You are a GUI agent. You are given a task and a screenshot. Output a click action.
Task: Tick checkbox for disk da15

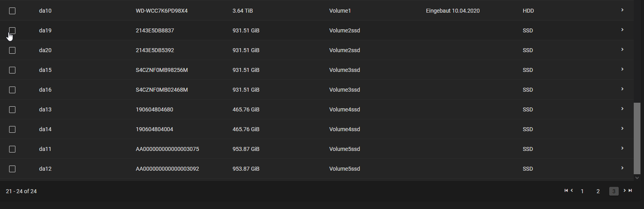tap(12, 70)
